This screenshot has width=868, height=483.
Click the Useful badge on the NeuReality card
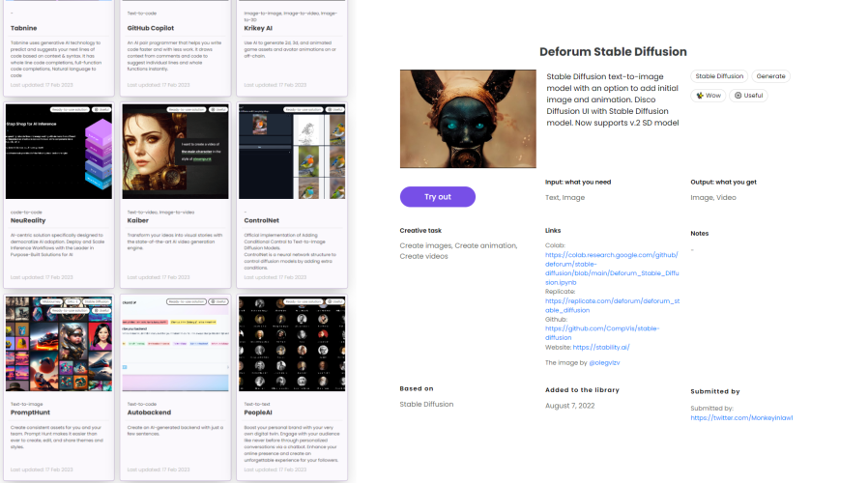point(101,109)
